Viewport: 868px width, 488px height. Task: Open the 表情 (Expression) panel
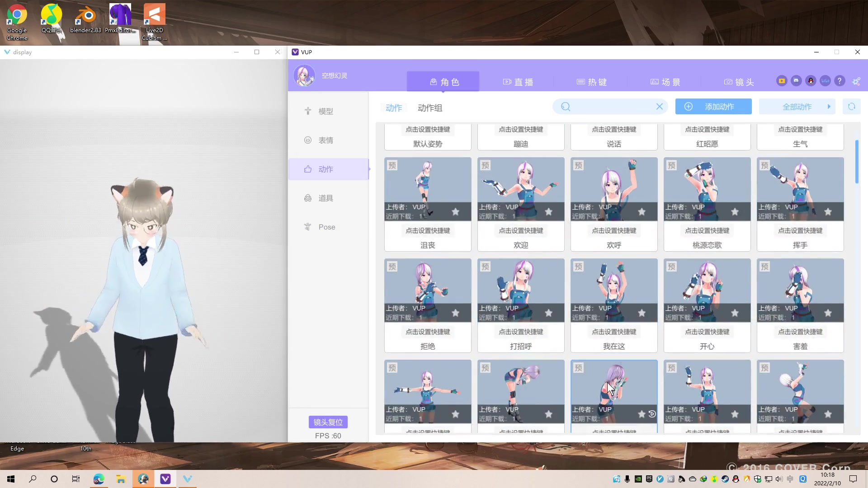tap(325, 140)
